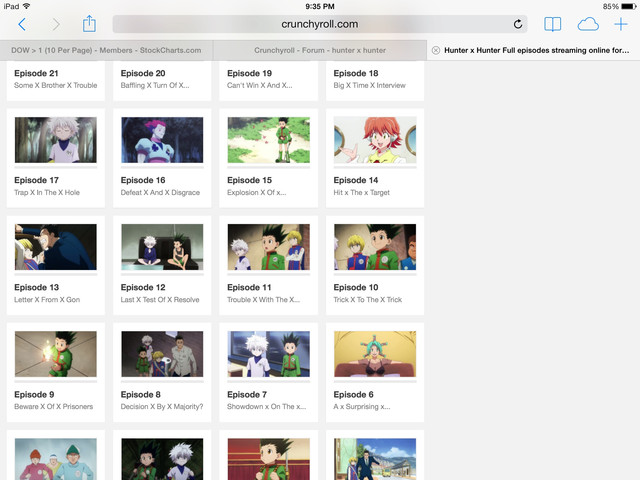Open Episode 6 thumbnail with teal-haired woman
This screenshot has width=640, height=480.
click(375, 354)
